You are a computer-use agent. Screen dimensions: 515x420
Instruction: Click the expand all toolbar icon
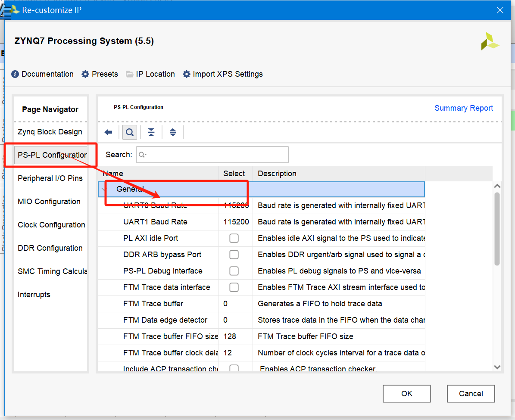[x=173, y=132]
